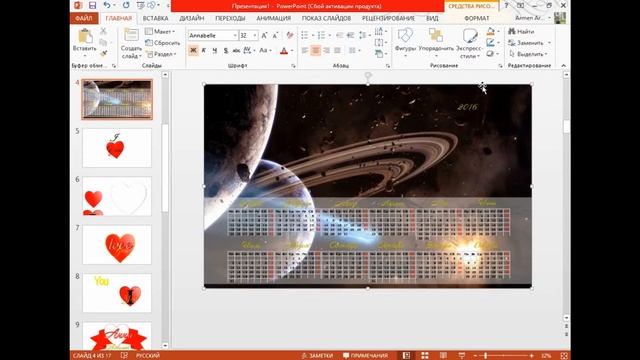The width and height of the screenshot is (640, 360).
Task: Switch to the ВИД tab
Action: coord(432,18)
